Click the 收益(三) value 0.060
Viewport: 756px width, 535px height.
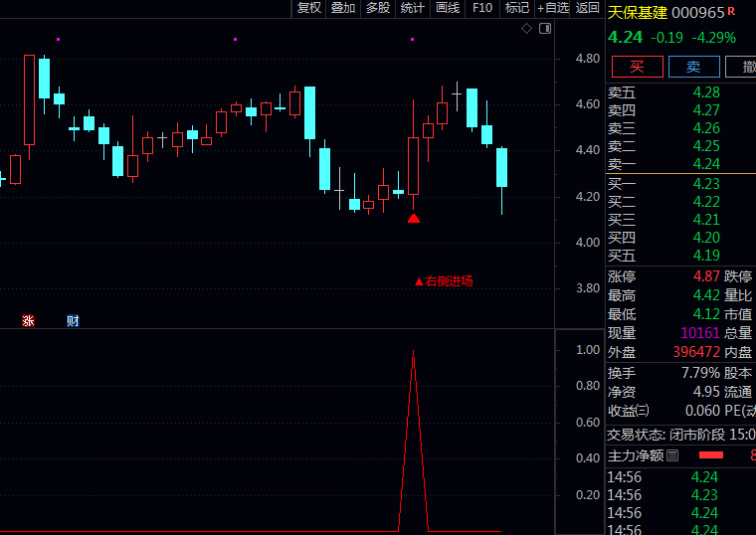[x=702, y=411]
